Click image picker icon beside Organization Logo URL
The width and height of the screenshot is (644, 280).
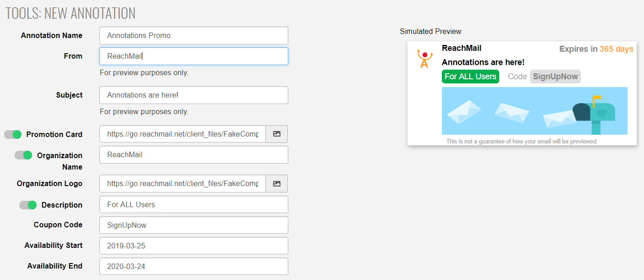pyautogui.click(x=276, y=184)
